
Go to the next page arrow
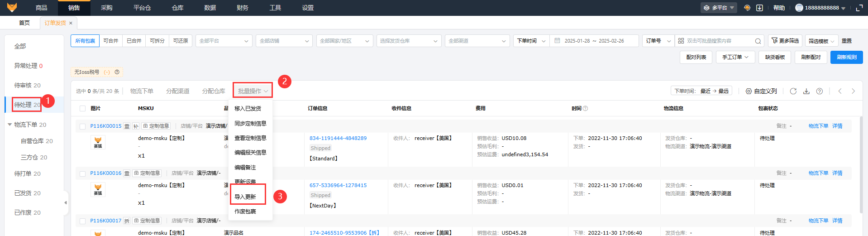coord(853,91)
